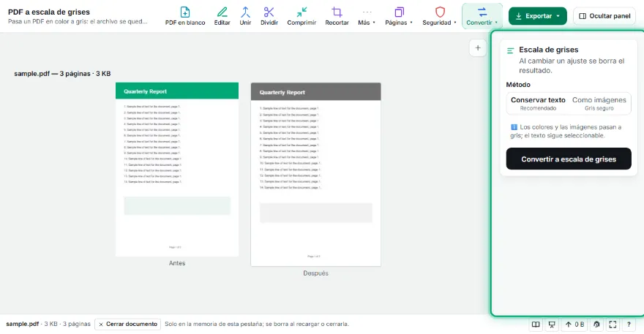The image size is (644, 334).
Task: Click Convertir a escala de grises
Action: tap(569, 159)
